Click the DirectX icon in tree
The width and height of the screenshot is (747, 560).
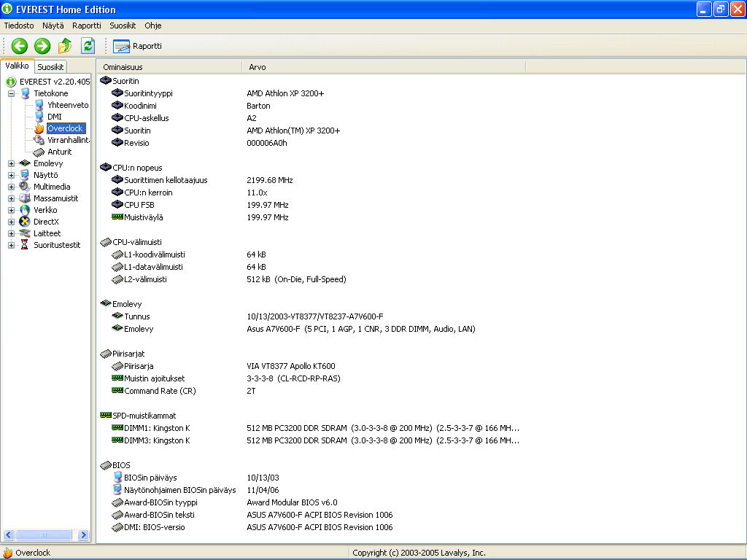25,222
